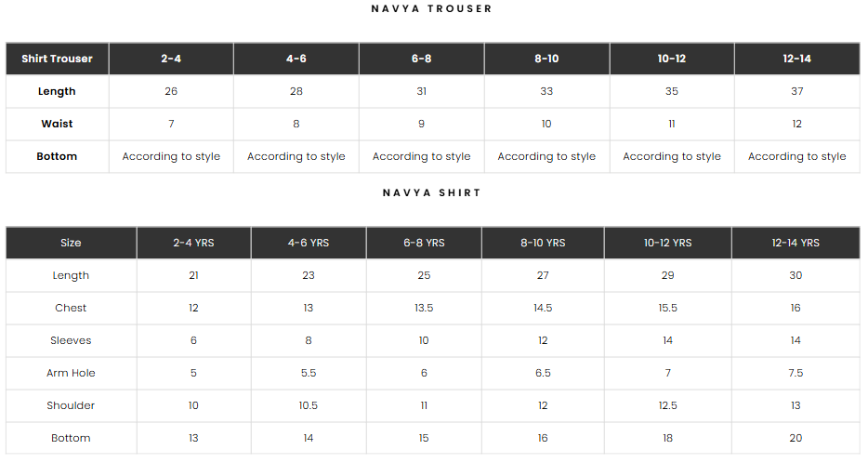Click the Arm Hole row label
Screen dimensions: 868x463
click(x=71, y=373)
